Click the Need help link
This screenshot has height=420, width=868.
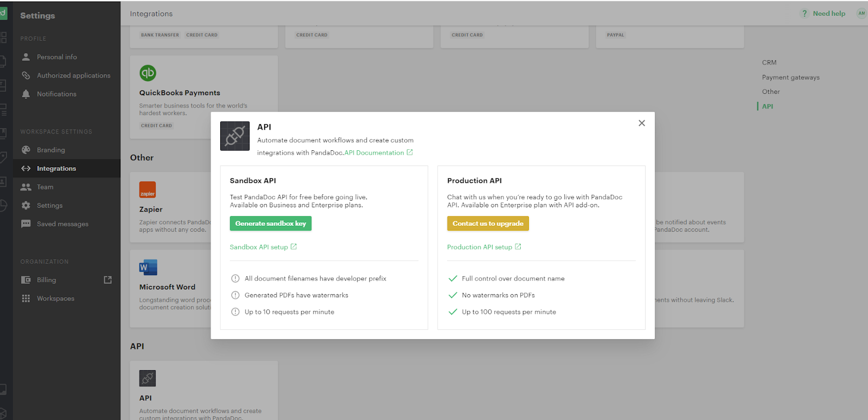[829, 14]
